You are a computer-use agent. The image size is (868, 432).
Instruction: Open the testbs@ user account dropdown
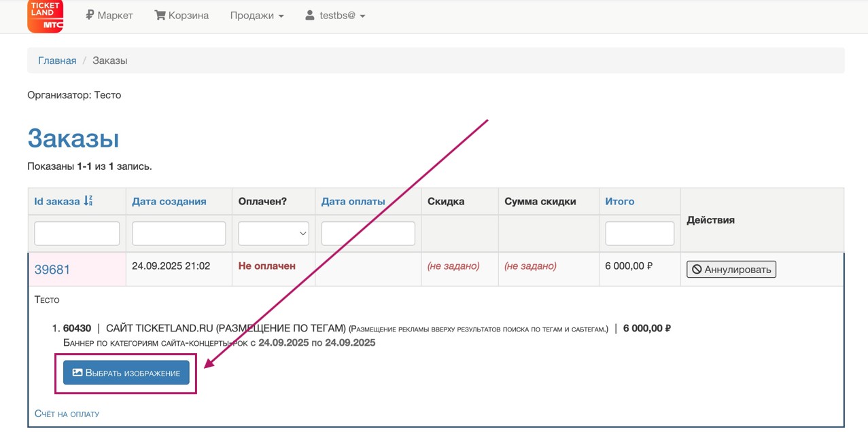coord(335,15)
